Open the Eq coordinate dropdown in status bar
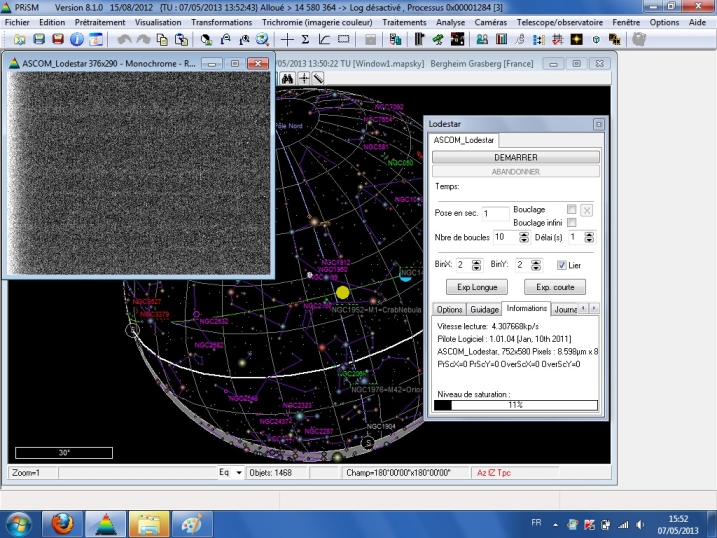The height and width of the screenshot is (538, 717). [x=239, y=472]
